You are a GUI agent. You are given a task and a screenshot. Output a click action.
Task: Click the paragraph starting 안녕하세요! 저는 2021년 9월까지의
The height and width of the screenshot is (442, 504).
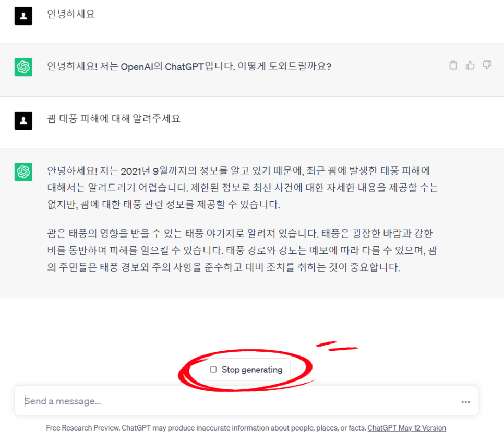pyautogui.click(x=243, y=188)
